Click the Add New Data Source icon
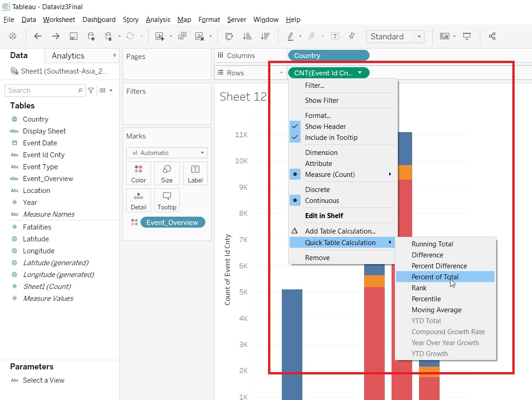Viewport: 532px width, 400px height. [x=91, y=37]
